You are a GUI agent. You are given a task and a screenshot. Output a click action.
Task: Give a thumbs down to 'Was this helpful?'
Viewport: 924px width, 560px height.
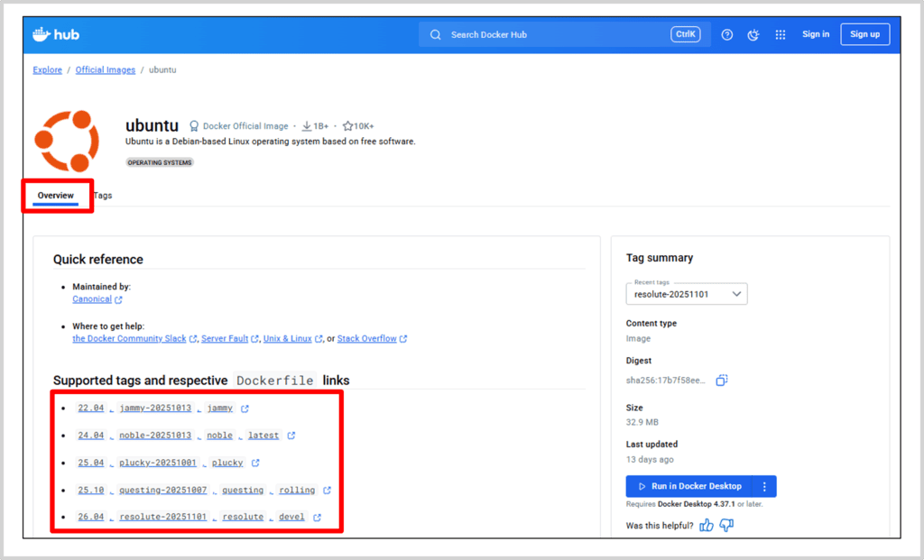coord(725,524)
